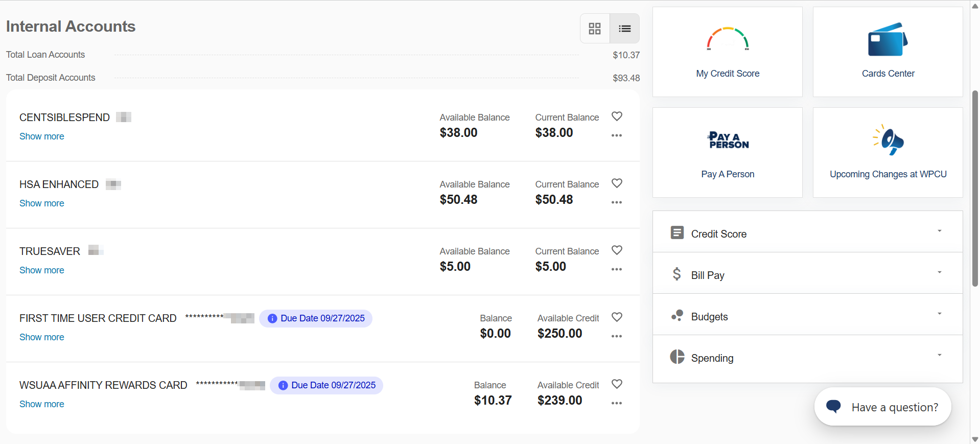
Task: Favorite the HSA ENHANCED account heart
Action: (617, 183)
